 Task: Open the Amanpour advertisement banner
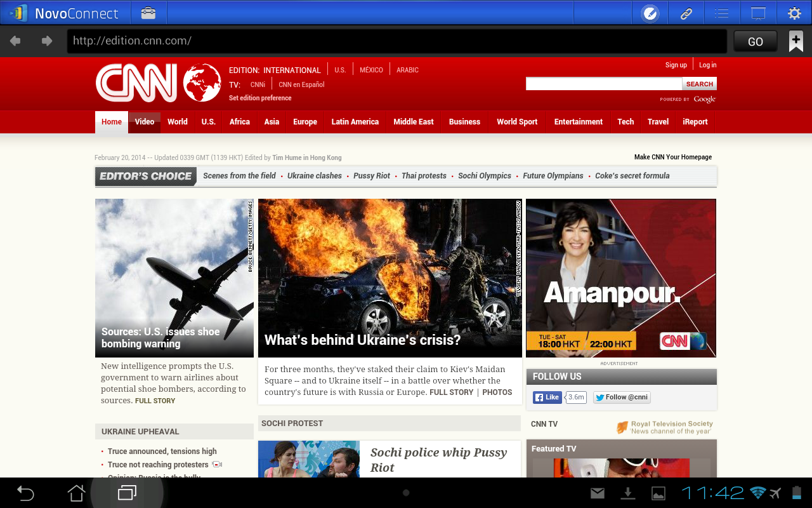coord(621,278)
